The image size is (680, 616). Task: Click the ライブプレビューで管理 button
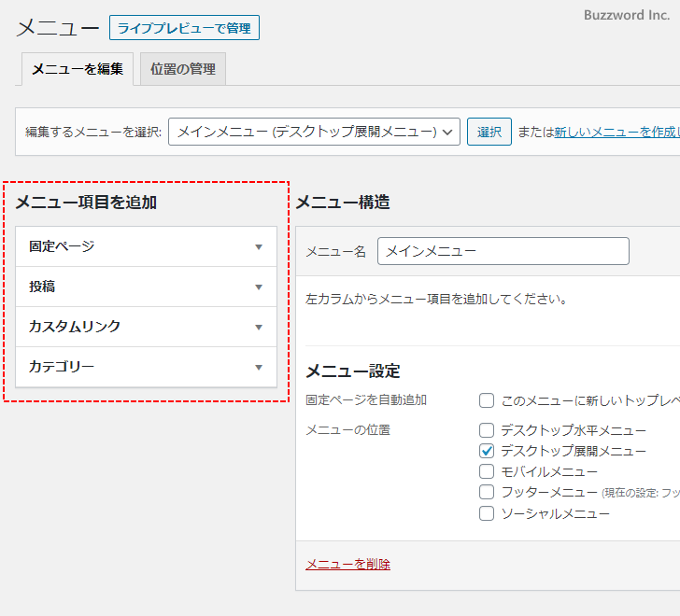click(x=184, y=28)
